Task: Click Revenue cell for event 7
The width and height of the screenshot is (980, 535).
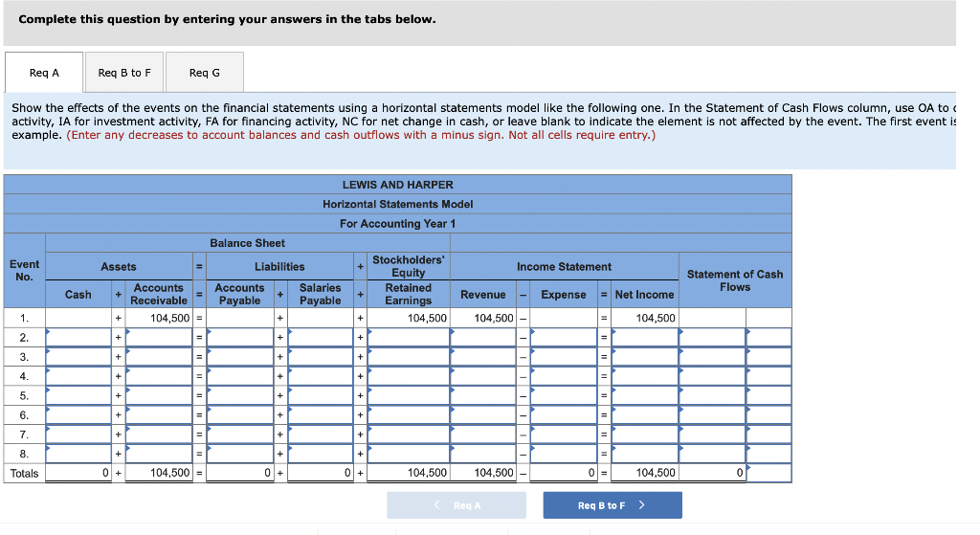Action: (x=483, y=435)
